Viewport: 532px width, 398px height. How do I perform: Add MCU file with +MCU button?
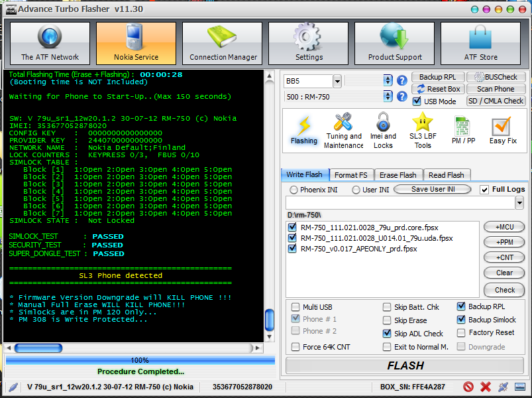point(505,227)
